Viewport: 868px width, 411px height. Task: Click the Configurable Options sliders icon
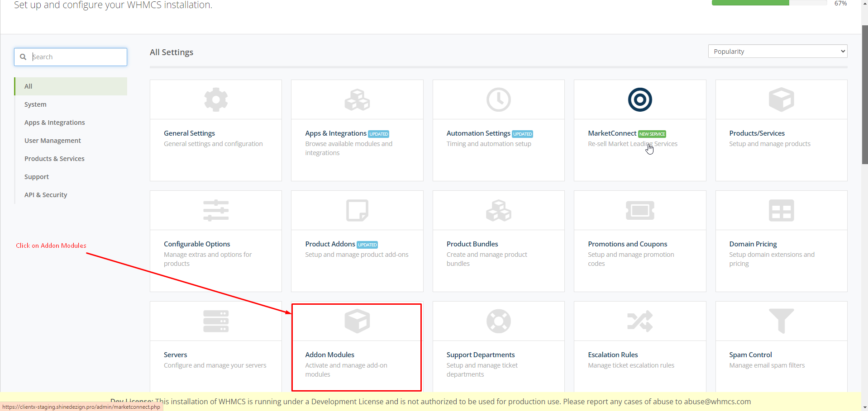pyautogui.click(x=216, y=210)
